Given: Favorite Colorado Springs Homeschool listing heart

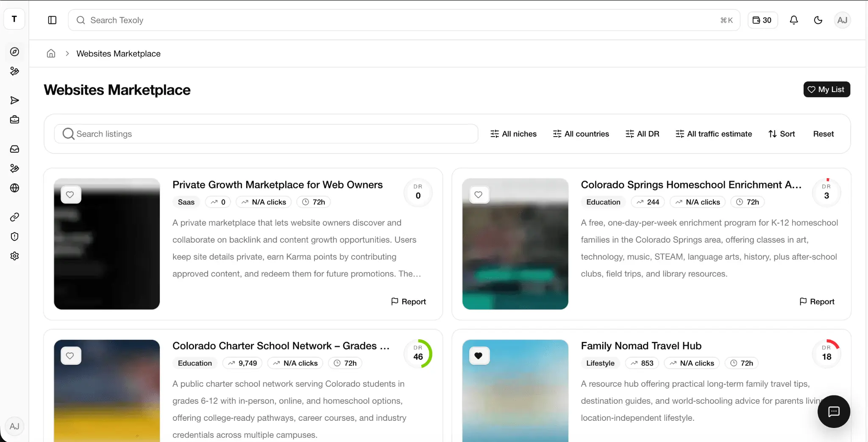Looking at the screenshot, I should [479, 195].
